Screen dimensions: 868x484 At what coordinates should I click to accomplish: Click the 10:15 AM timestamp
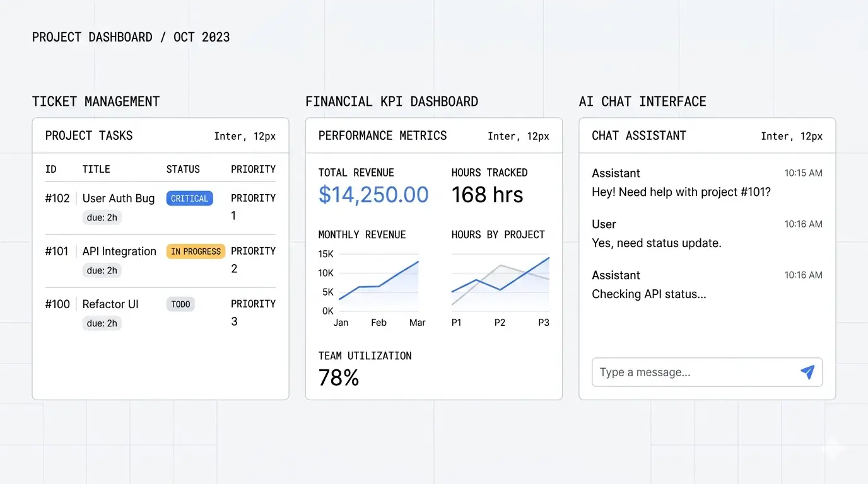[x=804, y=173]
